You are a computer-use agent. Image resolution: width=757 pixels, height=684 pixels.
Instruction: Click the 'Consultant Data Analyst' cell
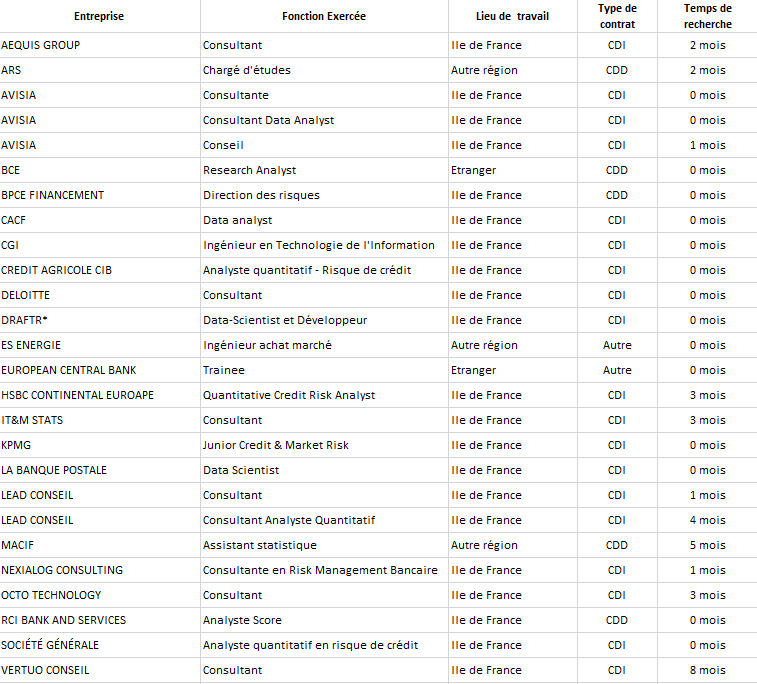(324, 120)
